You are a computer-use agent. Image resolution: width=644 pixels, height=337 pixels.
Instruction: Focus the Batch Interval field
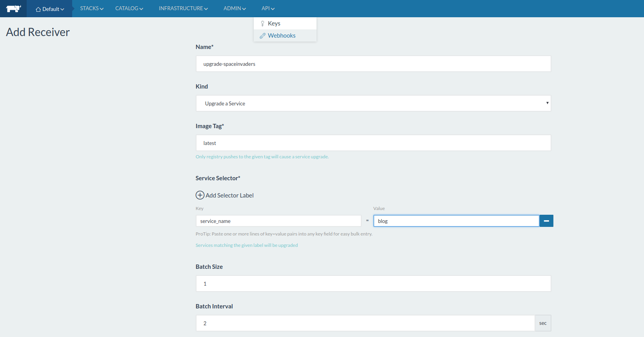pyautogui.click(x=365, y=323)
